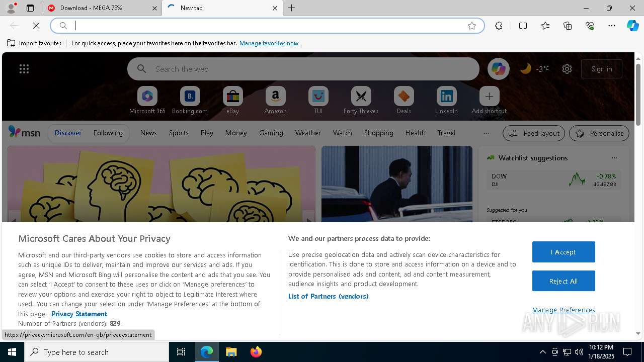Open the Gaming category
Viewport: 644px width, 362px height.
pyautogui.click(x=271, y=133)
